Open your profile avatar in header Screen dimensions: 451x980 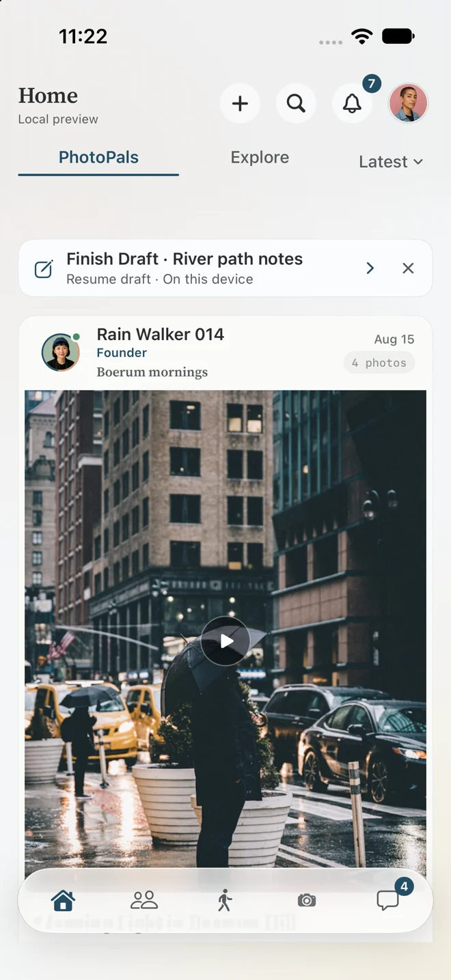(x=408, y=104)
